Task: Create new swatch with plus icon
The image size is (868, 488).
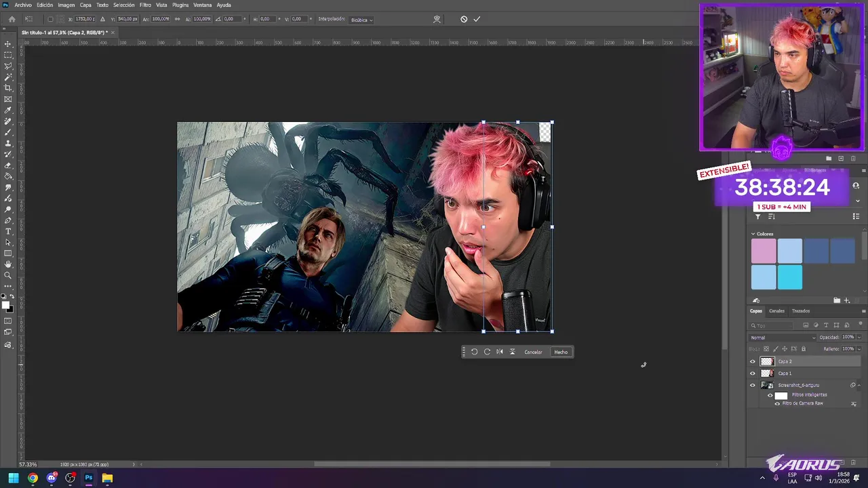Action: 846,300
